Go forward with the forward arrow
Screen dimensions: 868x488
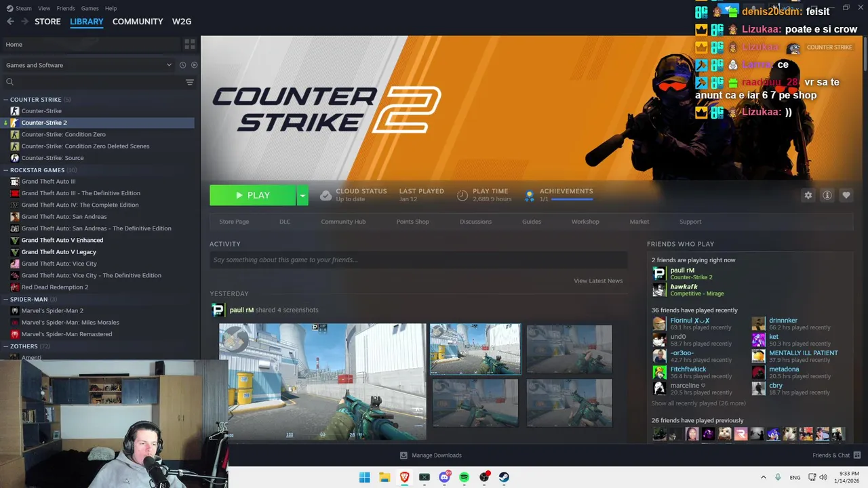coord(24,22)
